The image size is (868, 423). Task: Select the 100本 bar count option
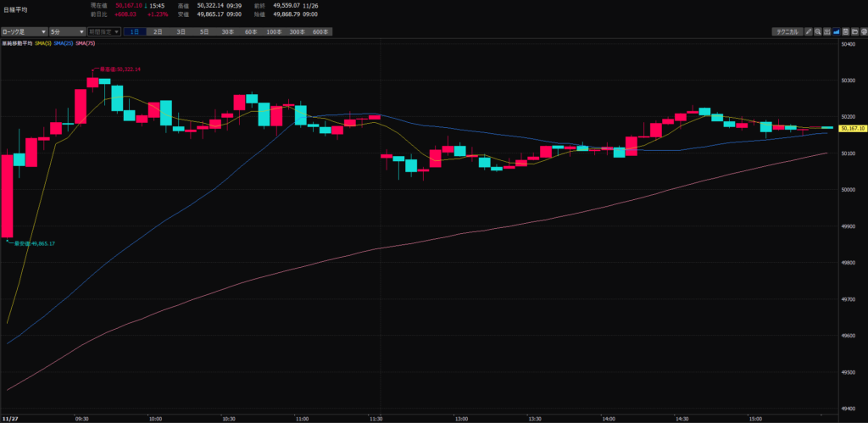pyautogui.click(x=273, y=31)
